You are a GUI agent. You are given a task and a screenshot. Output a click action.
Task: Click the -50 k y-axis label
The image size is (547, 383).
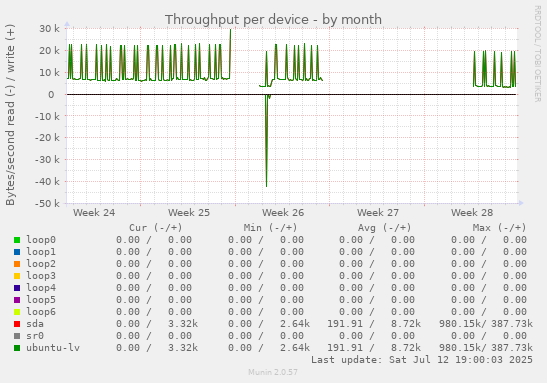point(47,203)
